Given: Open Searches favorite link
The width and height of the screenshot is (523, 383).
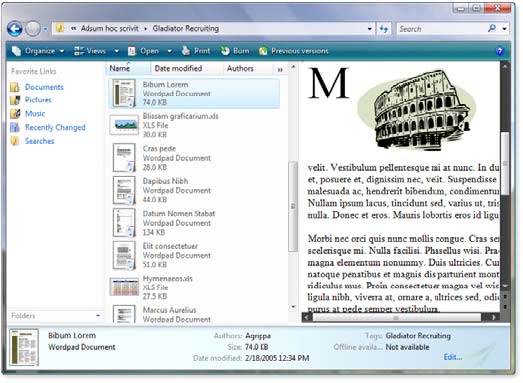Looking at the screenshot, I should tap(39, 141).
